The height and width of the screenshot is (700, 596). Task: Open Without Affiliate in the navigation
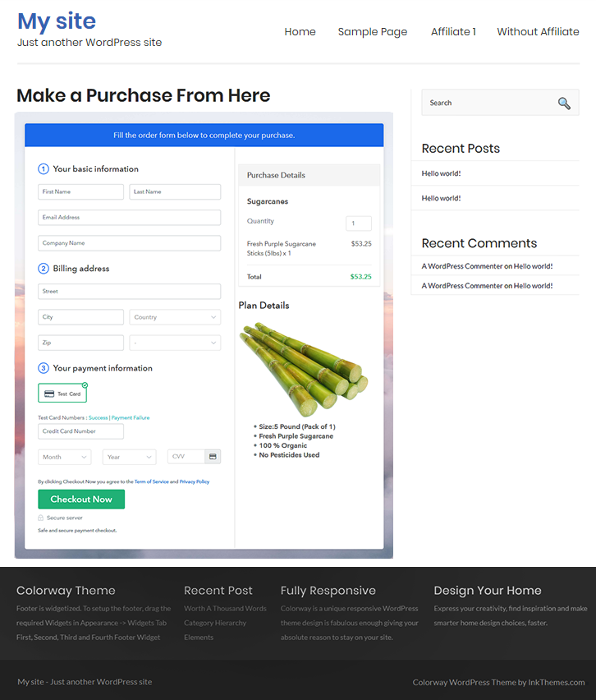[538, 32]
